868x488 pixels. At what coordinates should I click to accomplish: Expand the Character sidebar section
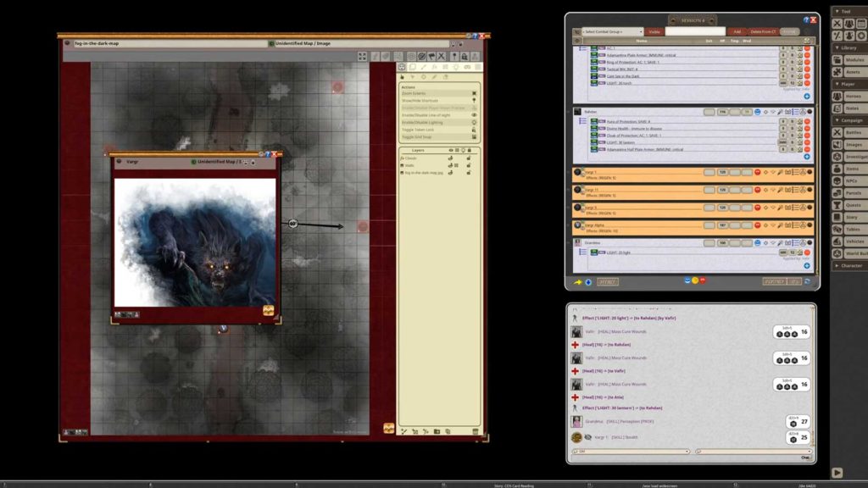tap(849, 265)
